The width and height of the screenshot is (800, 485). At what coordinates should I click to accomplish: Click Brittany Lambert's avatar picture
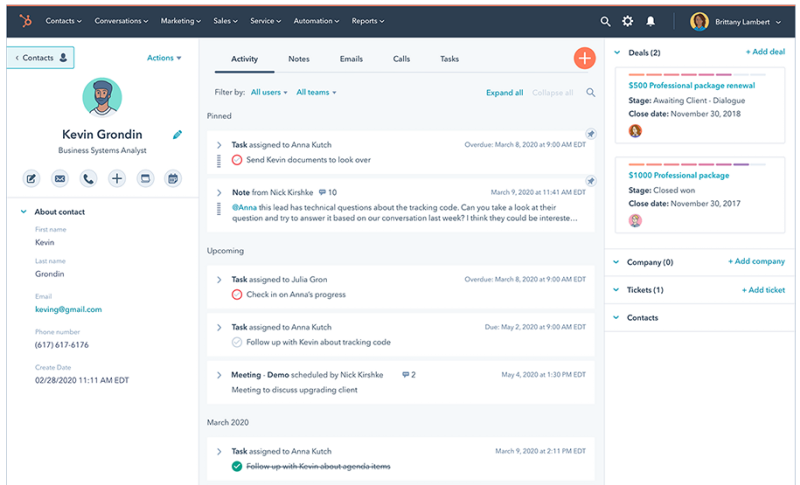click(699, 21)
